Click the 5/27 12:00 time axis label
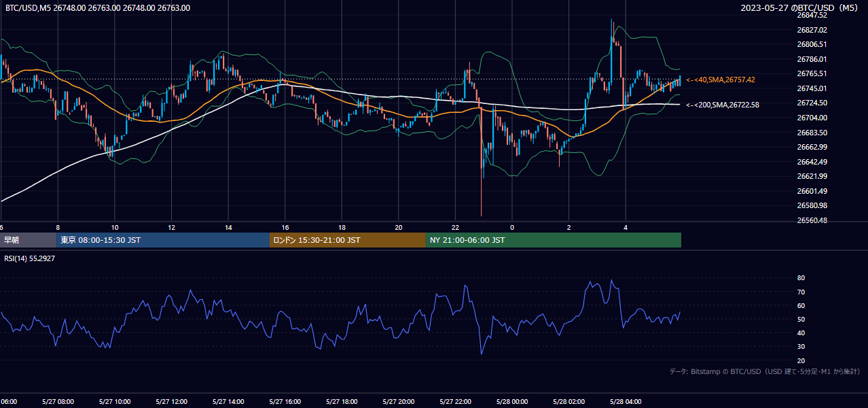This screenshot has width=868, height=408. (x=171, y=402)
